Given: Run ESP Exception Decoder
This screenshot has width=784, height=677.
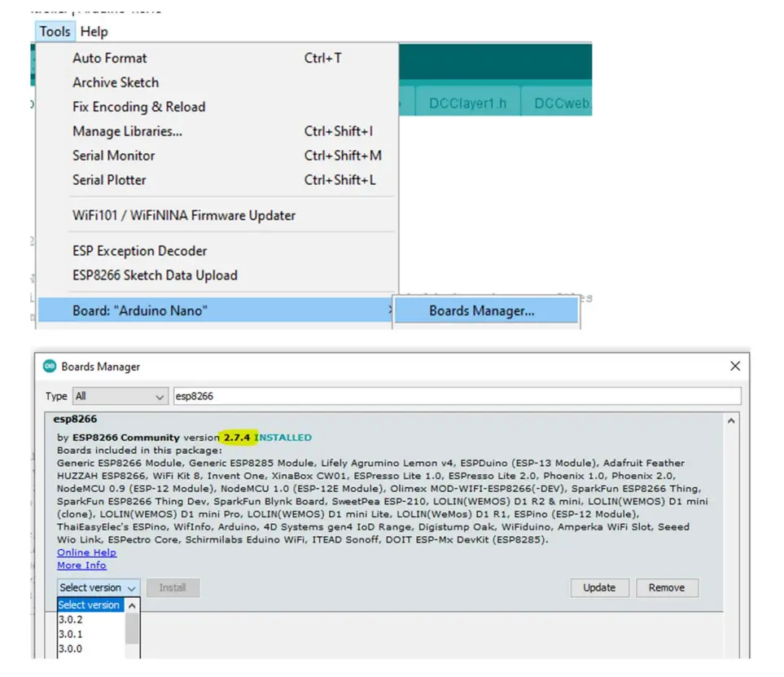Looking at the screenshot, I should point(217,251).
